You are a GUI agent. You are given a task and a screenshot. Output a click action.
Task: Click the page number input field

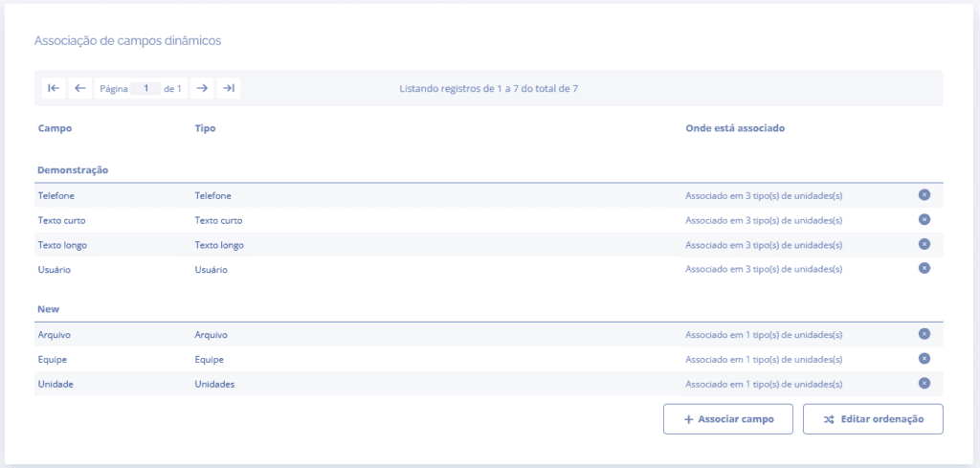pos(146,89)
